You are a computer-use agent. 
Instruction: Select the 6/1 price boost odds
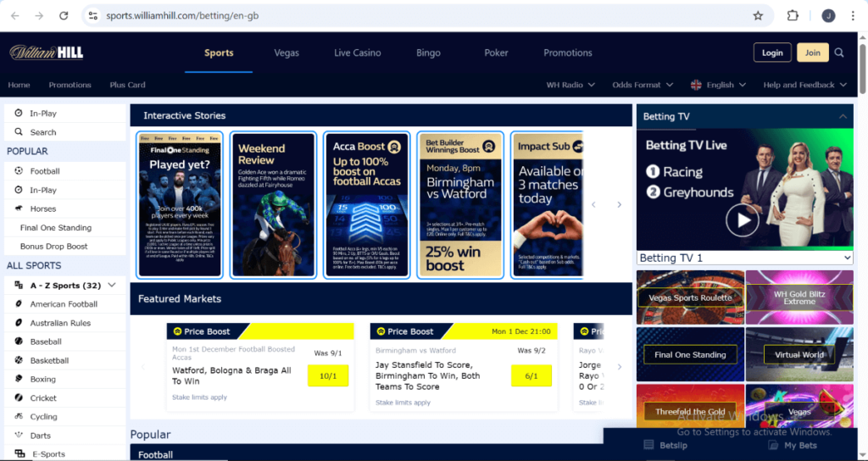point(531,375)
